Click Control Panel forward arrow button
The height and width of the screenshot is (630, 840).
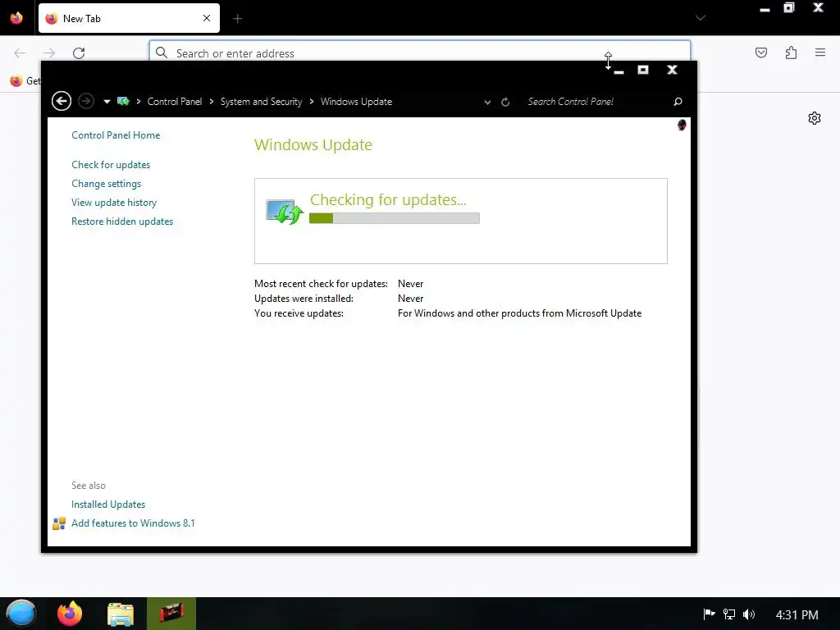(x=85, y=101)
